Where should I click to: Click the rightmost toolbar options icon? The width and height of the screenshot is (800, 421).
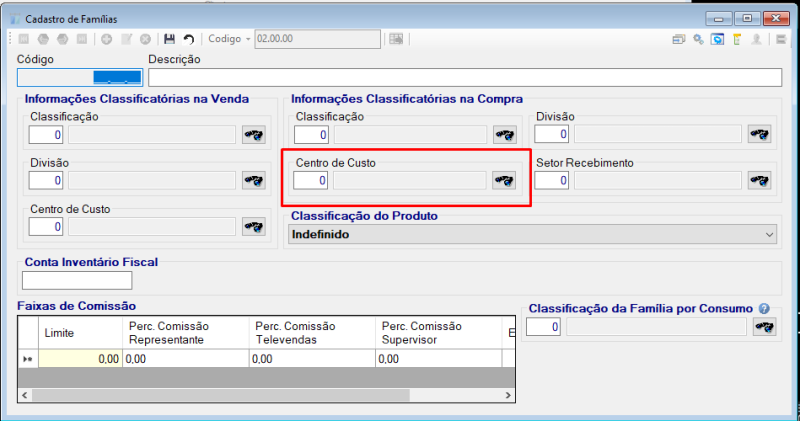781,39
